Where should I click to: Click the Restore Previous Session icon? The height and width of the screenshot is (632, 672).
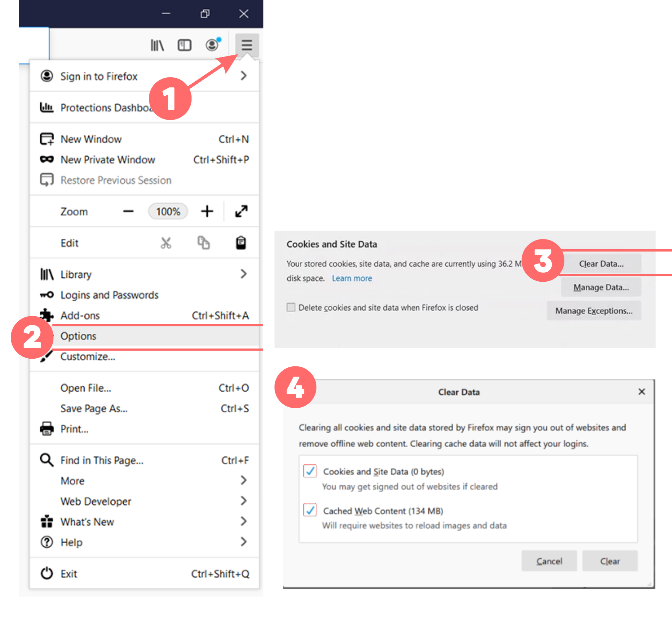tap(47, 180)
